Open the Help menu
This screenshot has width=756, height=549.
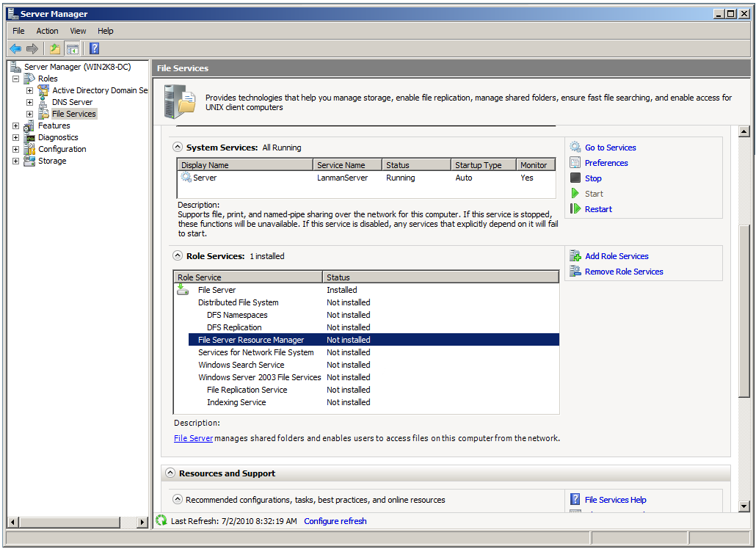pos(106,31)
